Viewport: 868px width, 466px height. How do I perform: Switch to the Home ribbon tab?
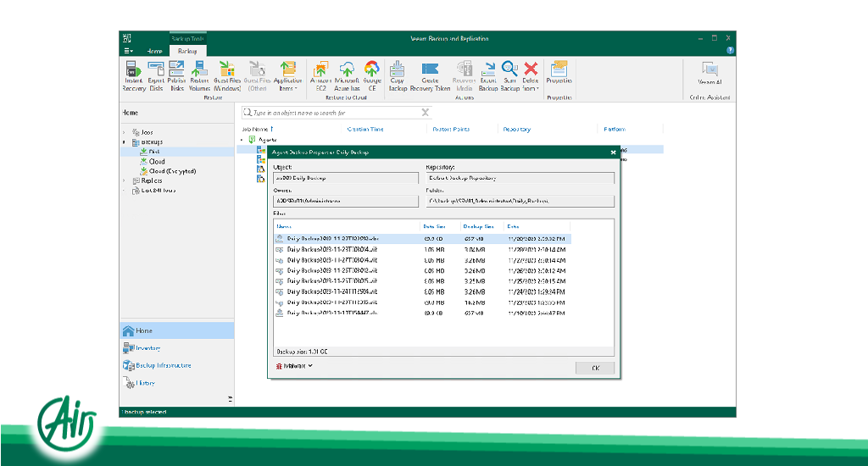pos(154,51)
